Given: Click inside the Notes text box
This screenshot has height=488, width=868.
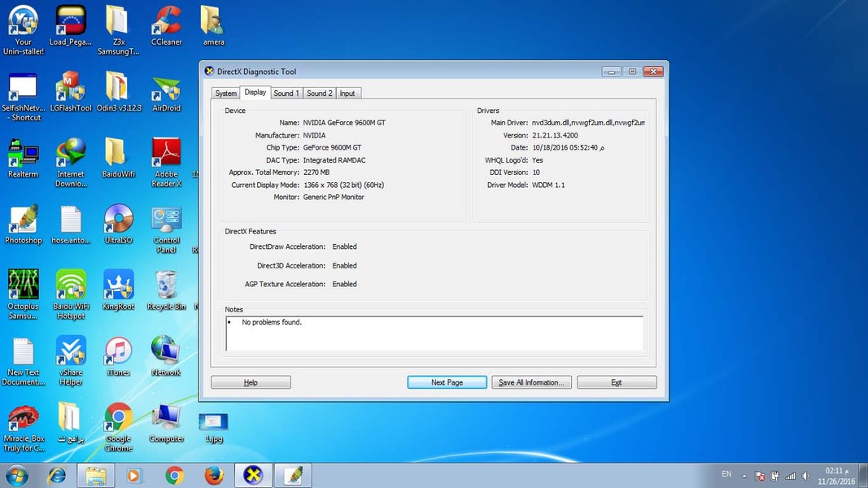Looking at the screenshot, I should coord(434,333).
